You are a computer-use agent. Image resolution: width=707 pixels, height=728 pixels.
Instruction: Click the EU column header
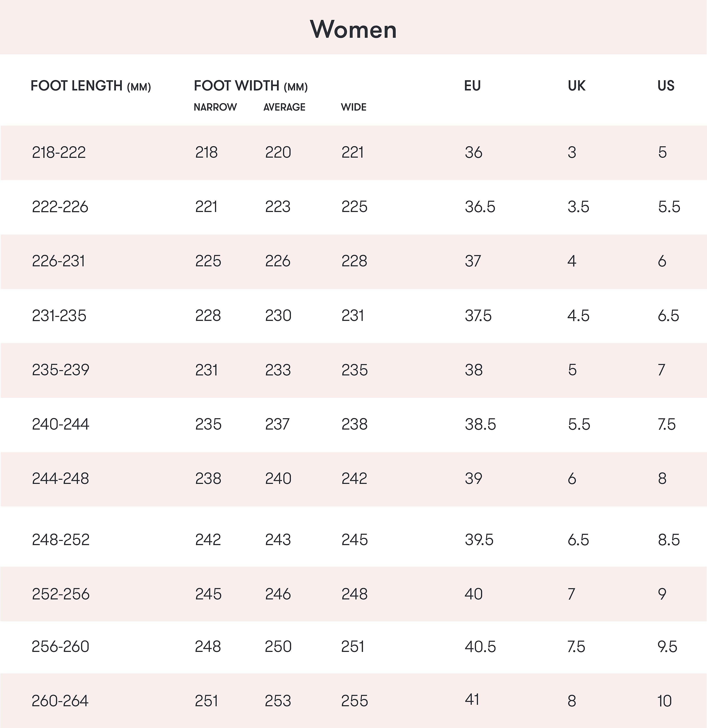(x=472, y=86)
